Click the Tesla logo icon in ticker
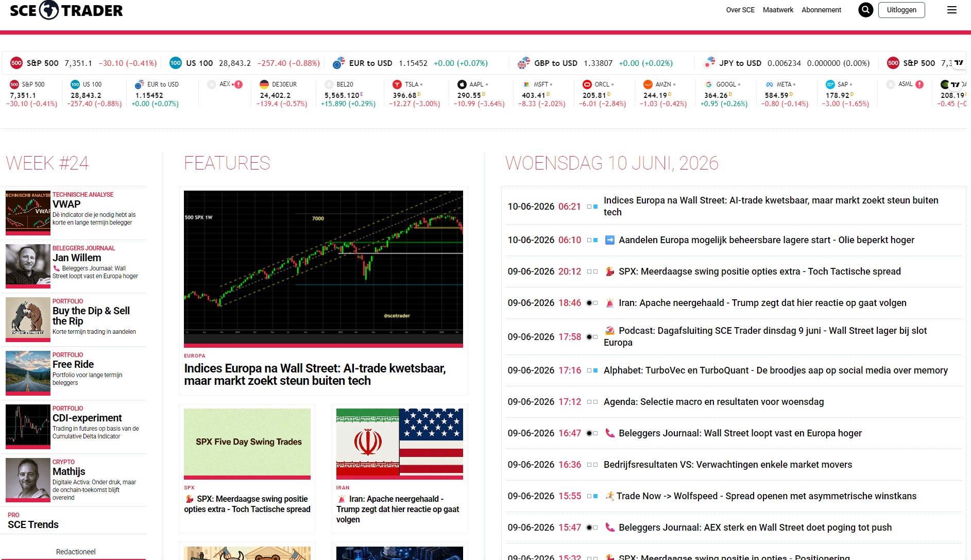This screenshot has height=560, width=971. [x=397, y=84]
